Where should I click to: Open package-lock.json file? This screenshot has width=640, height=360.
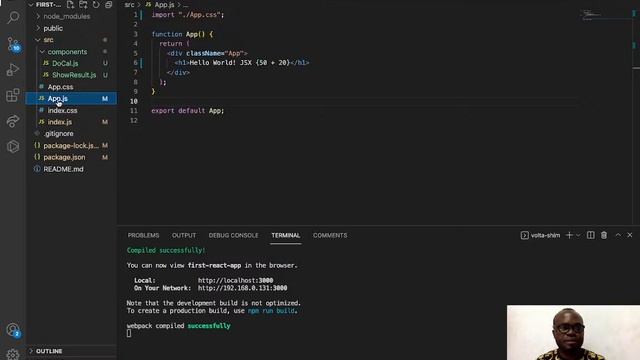[71, 145]
